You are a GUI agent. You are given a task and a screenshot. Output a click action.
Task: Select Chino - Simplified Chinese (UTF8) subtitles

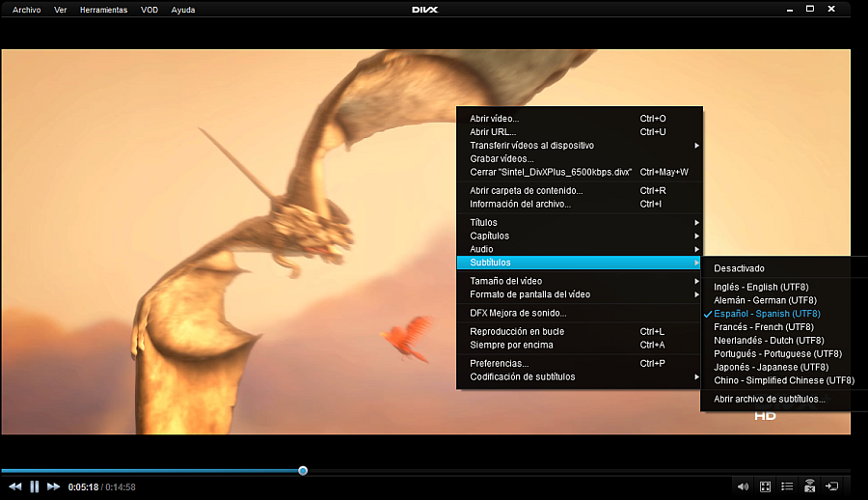[784, 380]
